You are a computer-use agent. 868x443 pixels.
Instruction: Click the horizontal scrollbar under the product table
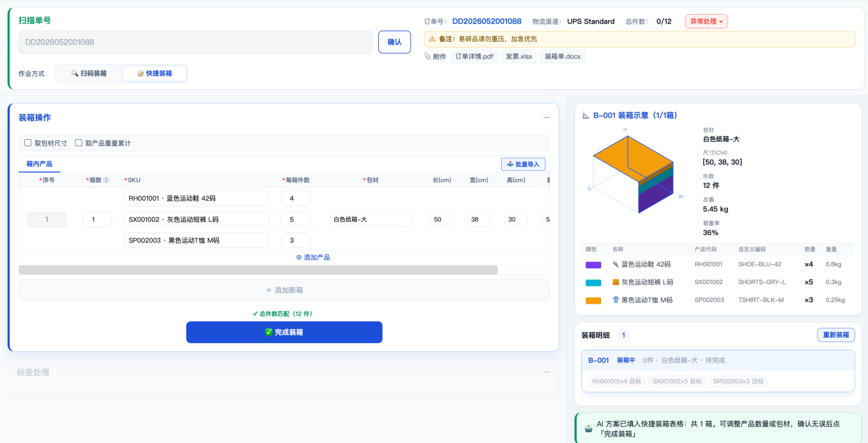click(x=258, y=270)
